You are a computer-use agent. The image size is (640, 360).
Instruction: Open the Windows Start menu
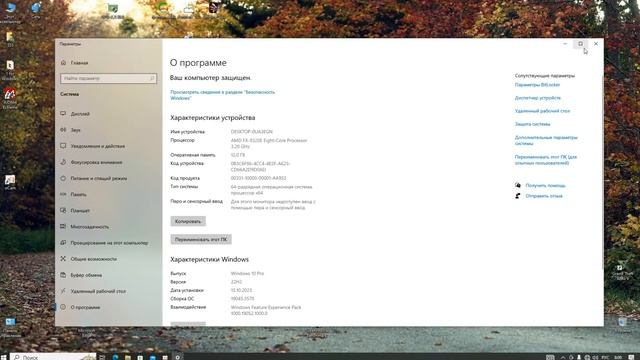pos(4,357)
